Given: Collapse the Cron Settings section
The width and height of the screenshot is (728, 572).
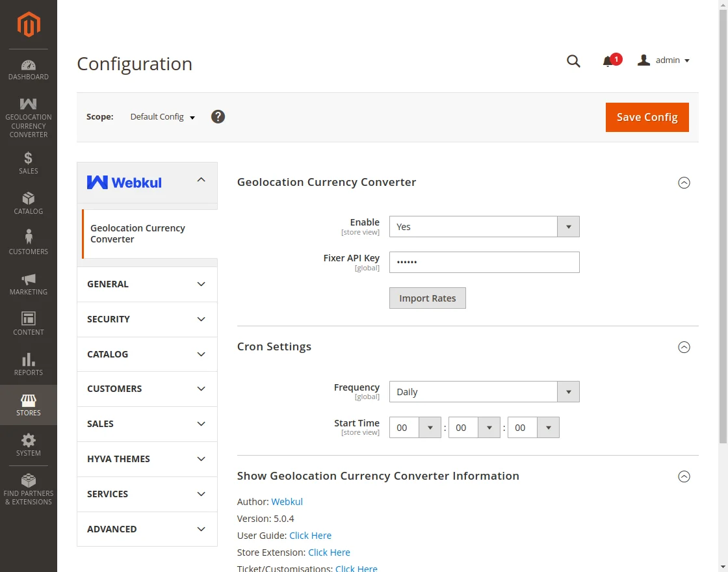Looking at the screenshot, I should [684, 347].
